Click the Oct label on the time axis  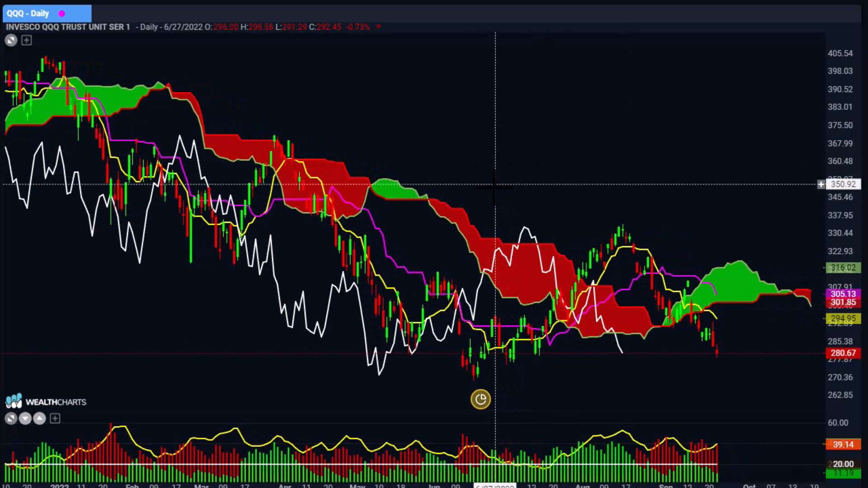[749, 486]
